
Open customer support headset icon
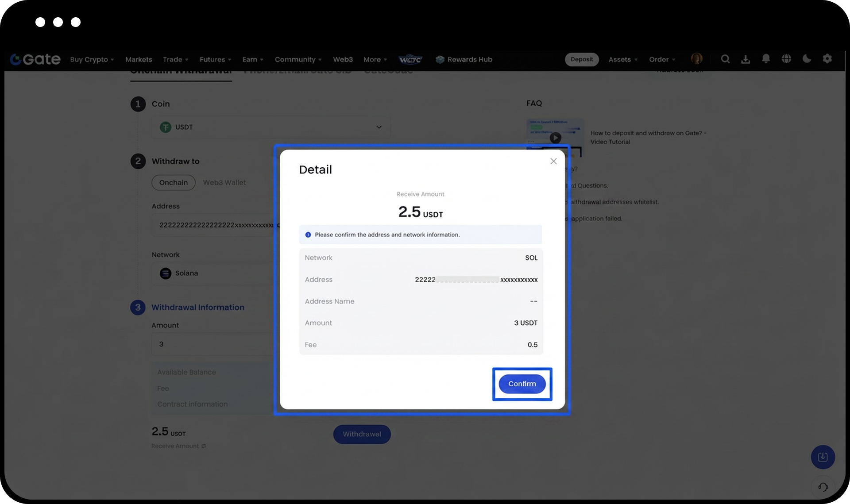[x=823, y=487]
